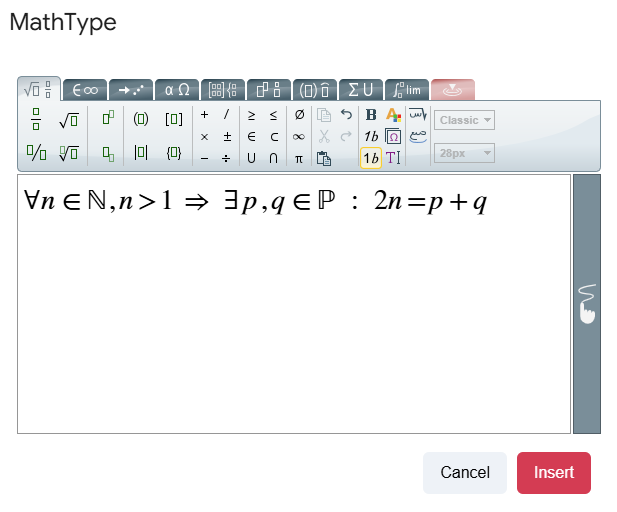Viewport: 617px width, 512px height.
Task: Insert a fraction template
Action: click(36, 120)
